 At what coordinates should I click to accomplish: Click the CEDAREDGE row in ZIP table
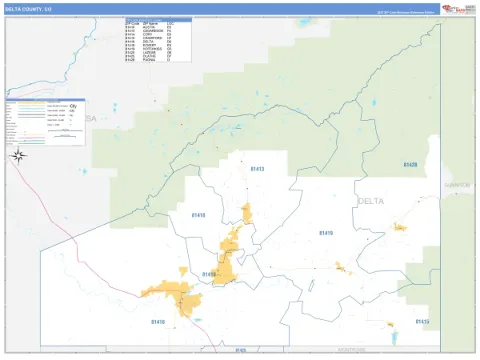point(158,31)
